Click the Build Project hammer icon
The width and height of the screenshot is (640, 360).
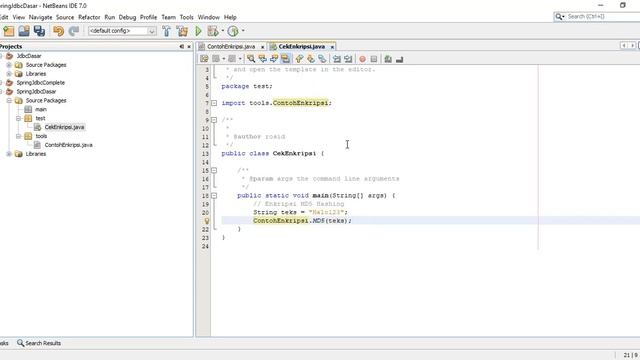click(x=167, y=31)
